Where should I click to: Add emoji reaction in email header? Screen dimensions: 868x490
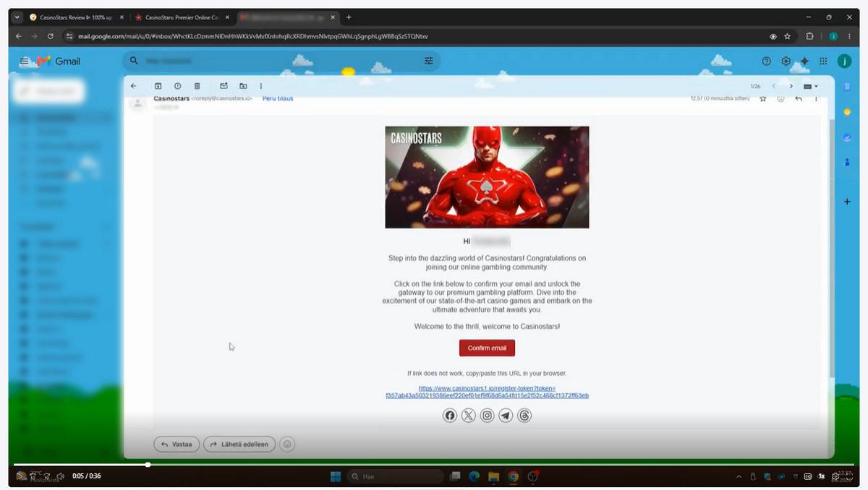coord(780,98)
